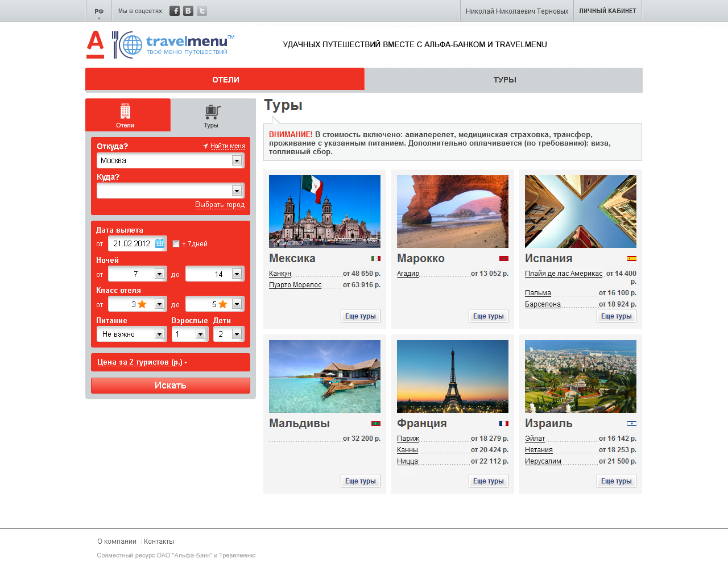Switch to the main ТУРЫ tab
Viewport: 728px width, 583px height.
504,80
